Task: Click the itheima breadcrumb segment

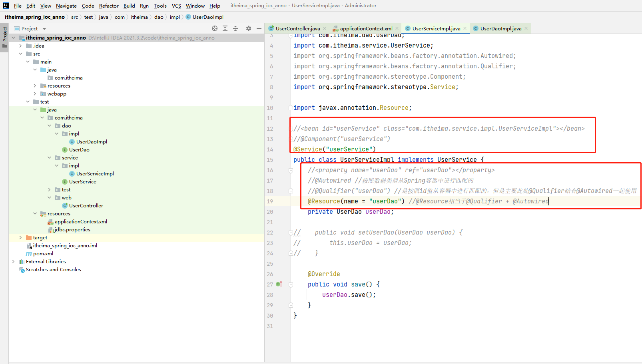Action: coord(139,17)
